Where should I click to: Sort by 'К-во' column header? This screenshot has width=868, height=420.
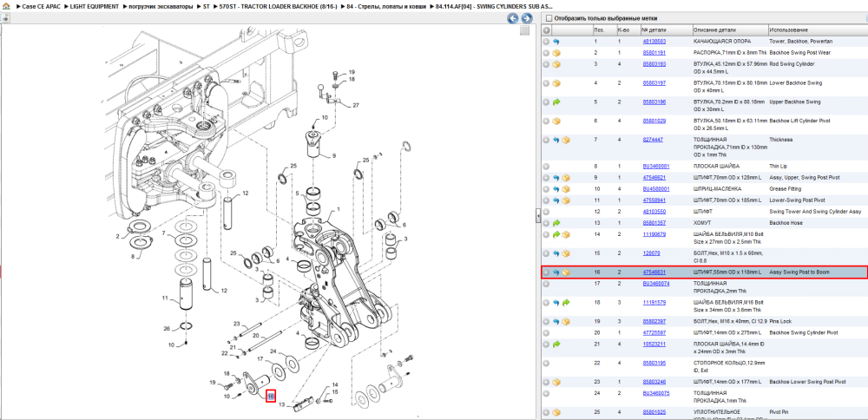(x=628, y=30)
